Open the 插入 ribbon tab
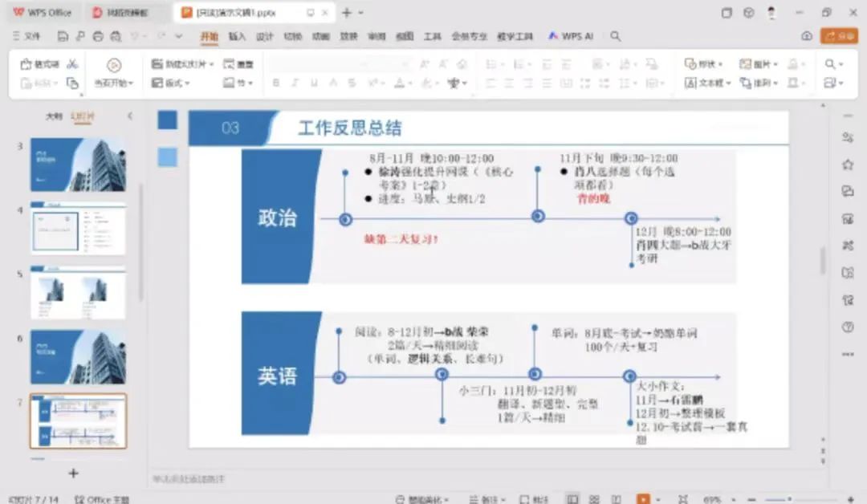The image size is (867, 504). click(x=237, y=36)
